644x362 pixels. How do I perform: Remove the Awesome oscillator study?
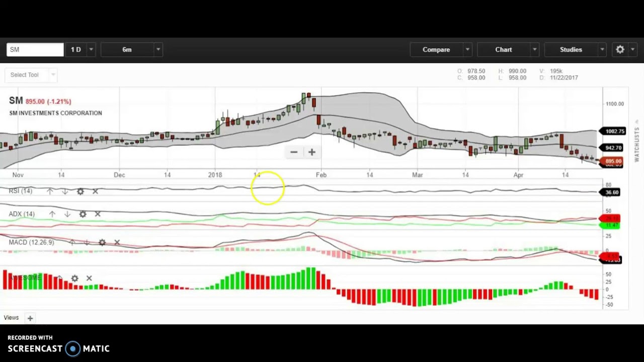click(89, 278)
